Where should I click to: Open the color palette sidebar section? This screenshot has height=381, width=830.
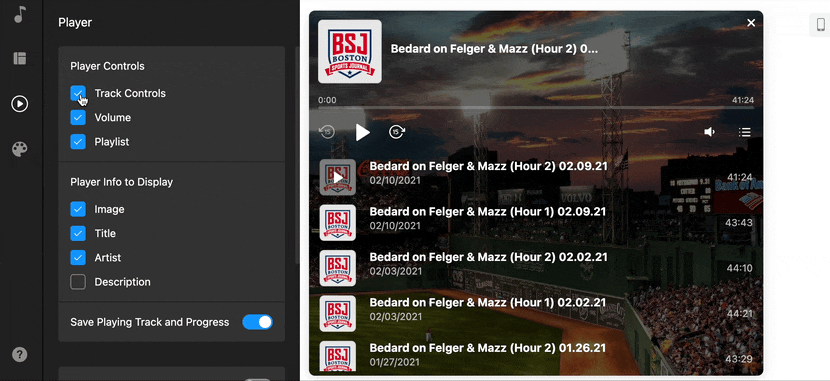point(20,149)
